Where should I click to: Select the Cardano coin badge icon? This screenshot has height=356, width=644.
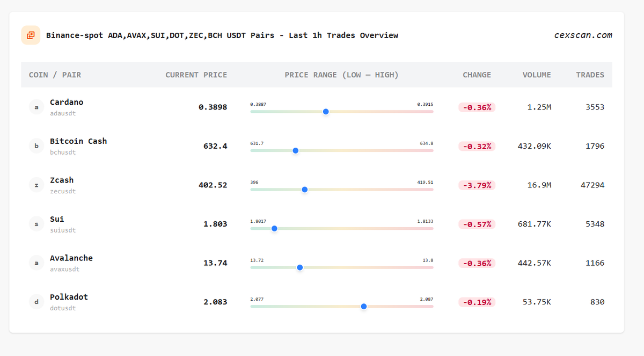36,107
